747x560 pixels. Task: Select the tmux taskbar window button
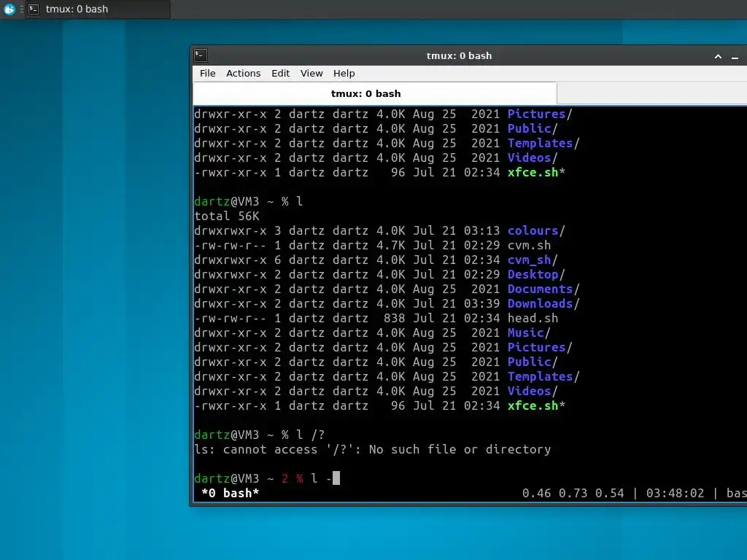pyautogui.click(x=98, y=9)
